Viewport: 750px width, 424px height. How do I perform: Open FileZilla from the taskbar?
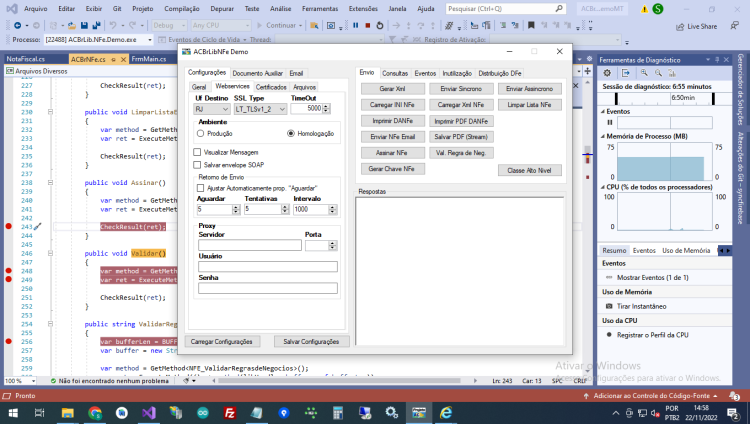click(230, 413)
